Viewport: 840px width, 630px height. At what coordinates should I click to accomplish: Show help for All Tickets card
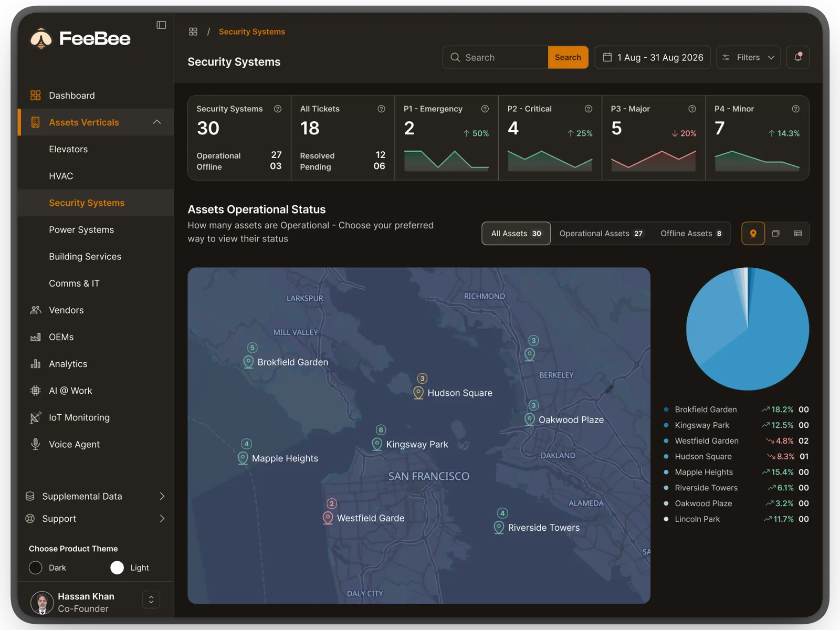381,109
